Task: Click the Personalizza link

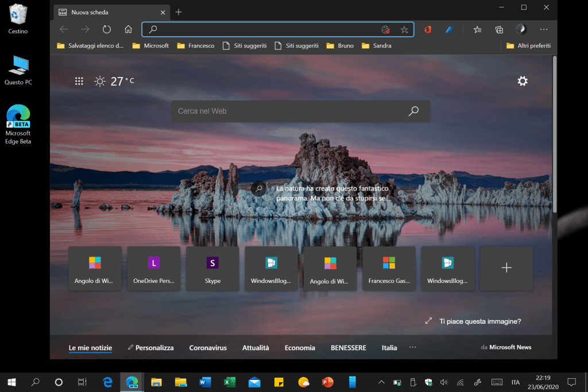Action: (150, 348)
